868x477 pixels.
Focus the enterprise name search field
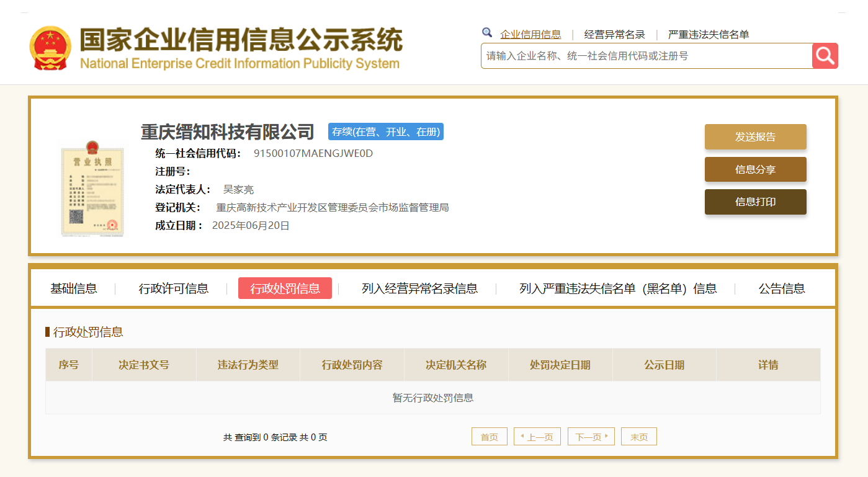point(647,56)
